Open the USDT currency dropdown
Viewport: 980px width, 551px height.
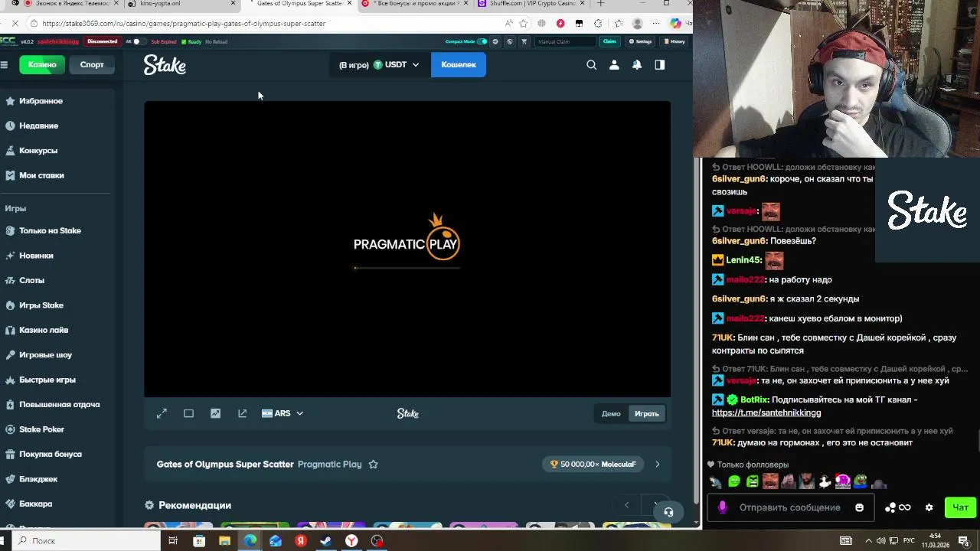coord(396,65)
